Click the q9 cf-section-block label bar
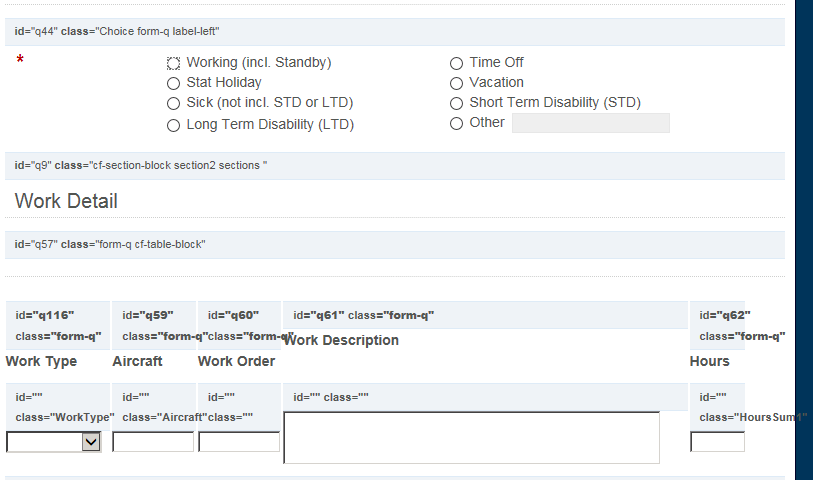This screenshot has height=480, width=813. [x=395, y=166]
